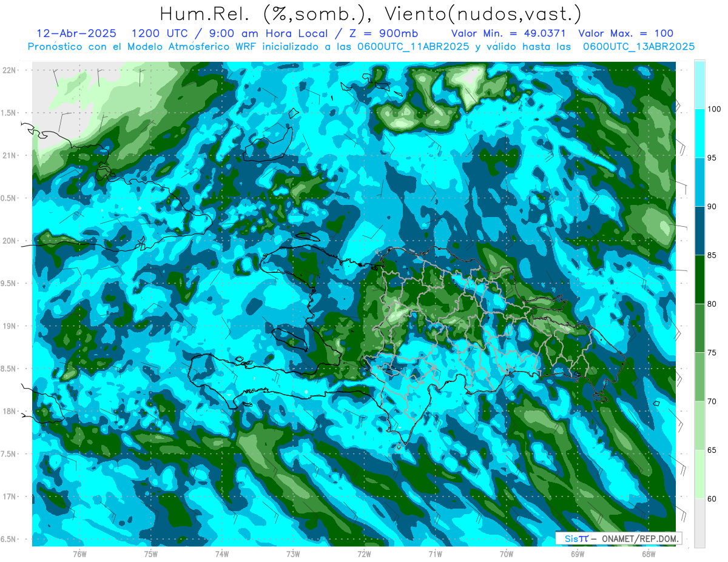Click the '8.5N' latitude axis label
This screenshot has width=728, height=562.
[9, 369]
